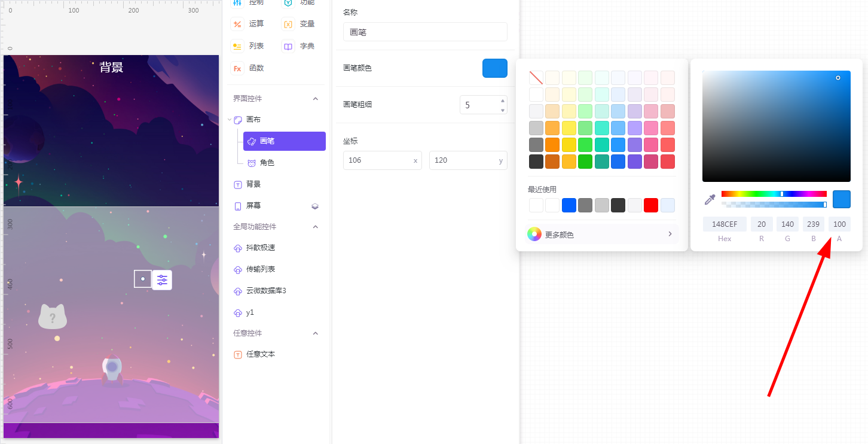Open the 变量 block category

point(299,24)
